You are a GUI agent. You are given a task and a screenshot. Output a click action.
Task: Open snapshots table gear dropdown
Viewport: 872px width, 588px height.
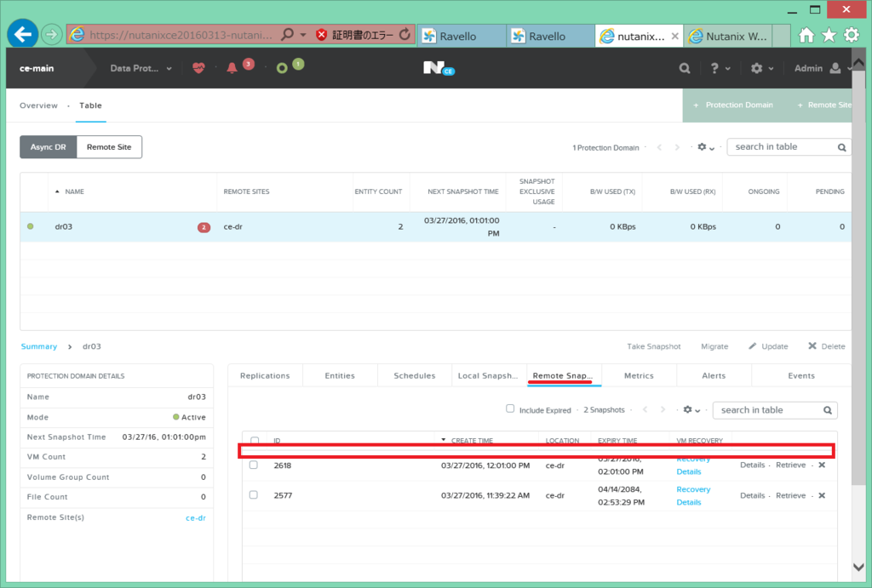click(691, 409)
